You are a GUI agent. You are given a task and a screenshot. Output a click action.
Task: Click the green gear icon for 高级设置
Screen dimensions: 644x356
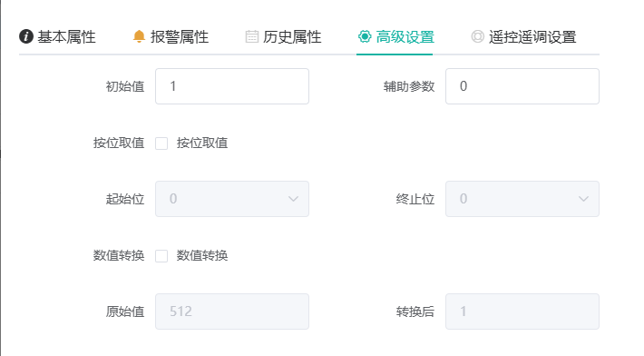click(365, 36)
